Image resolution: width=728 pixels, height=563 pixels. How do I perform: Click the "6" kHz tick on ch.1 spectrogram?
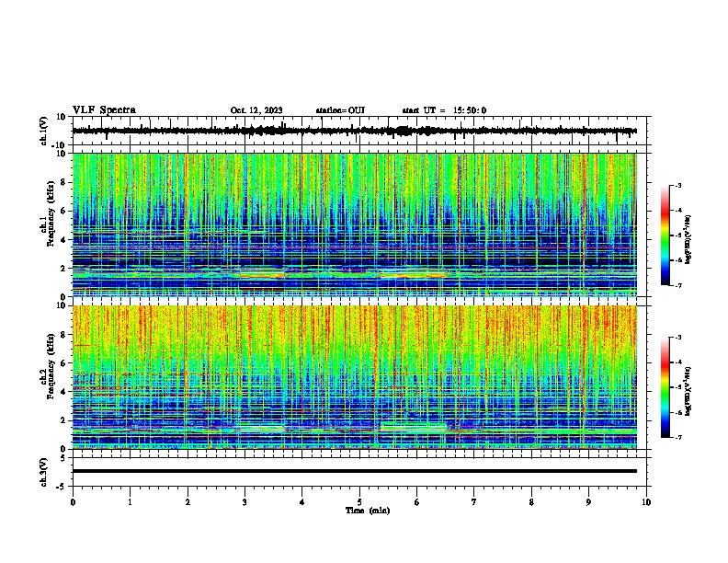(x=63, y=211)
